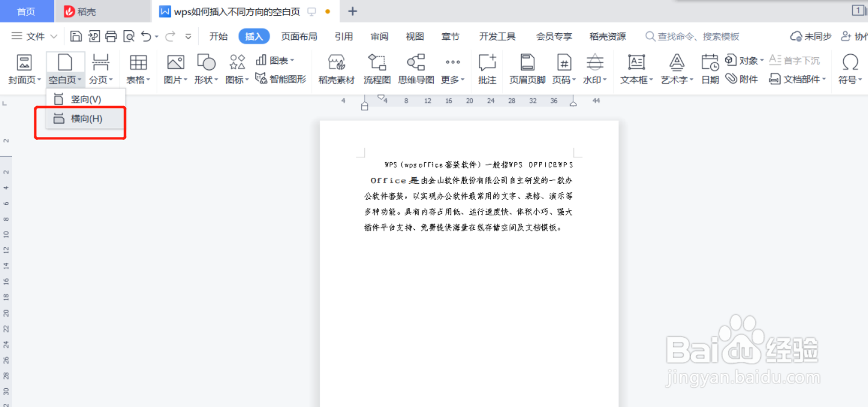Insert 日期 date
This screenshot has width=868, height=407.
[710, 69]
